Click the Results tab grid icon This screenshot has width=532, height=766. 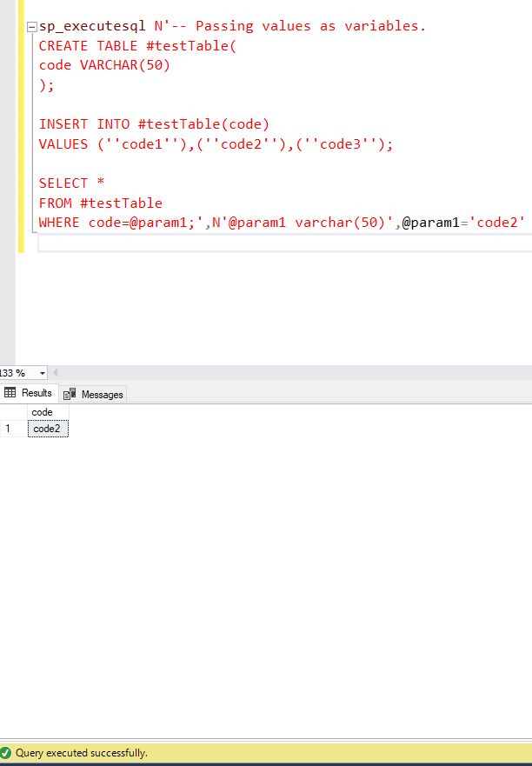click(10, 393)
